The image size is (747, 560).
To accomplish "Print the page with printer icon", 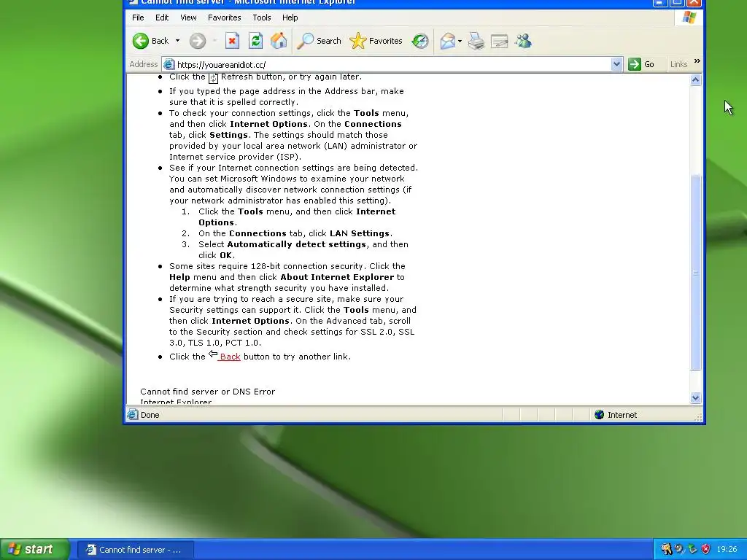I will pyautogui.click(x=476, y=41).
